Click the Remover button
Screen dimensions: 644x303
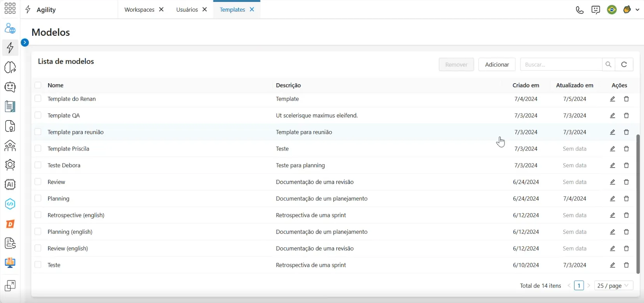(x=456, y=65)
